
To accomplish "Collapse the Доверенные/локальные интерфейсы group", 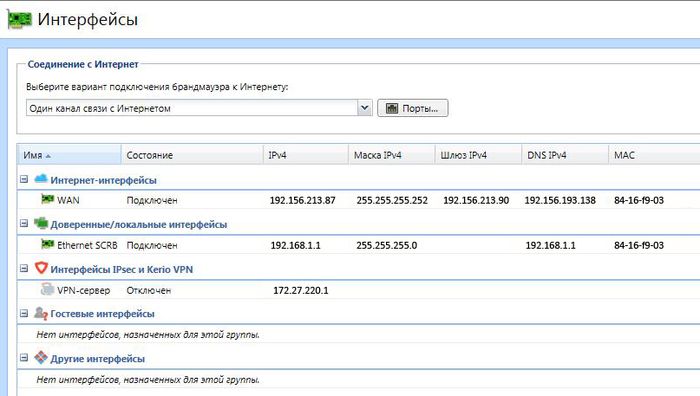I will [24, 223].
